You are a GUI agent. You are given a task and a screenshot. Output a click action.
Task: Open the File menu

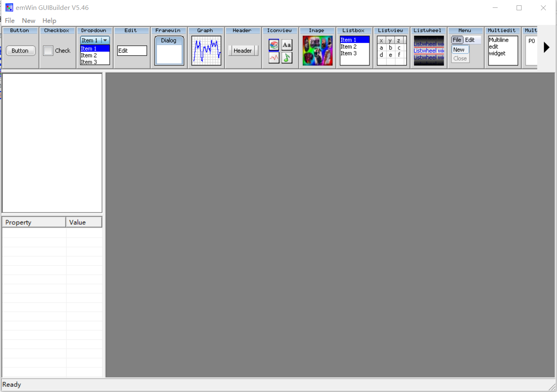click(9, 21)
